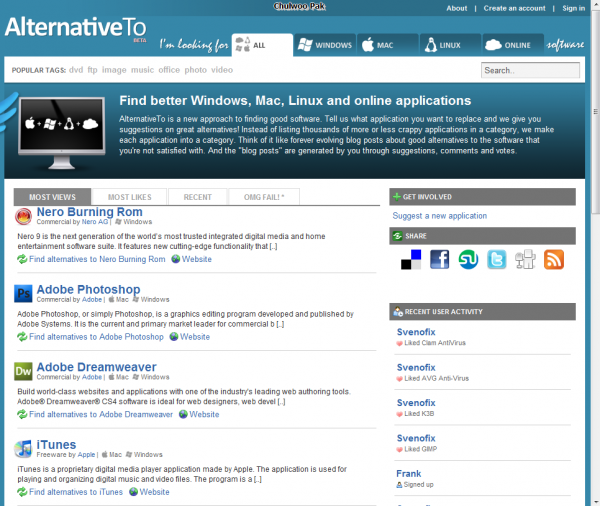The height and width of the screenshot is (506, 600).
Task: Switch to the OMG FAIL! tab
Action: coord(264,197)
